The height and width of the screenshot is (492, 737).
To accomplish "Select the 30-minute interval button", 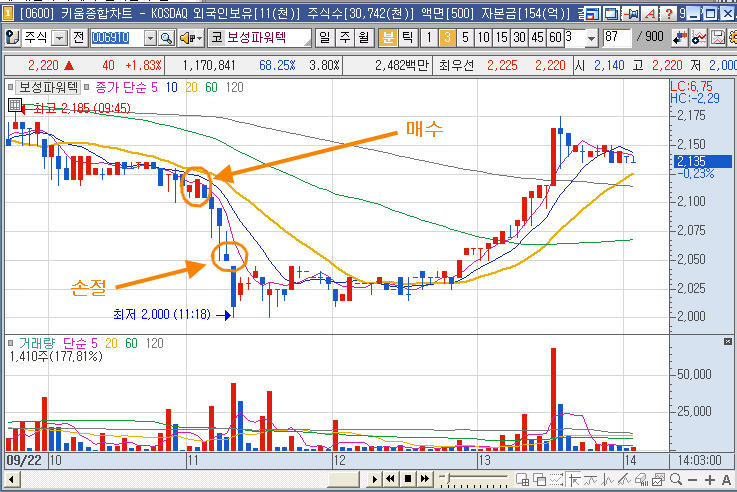I will coord(519,38).
